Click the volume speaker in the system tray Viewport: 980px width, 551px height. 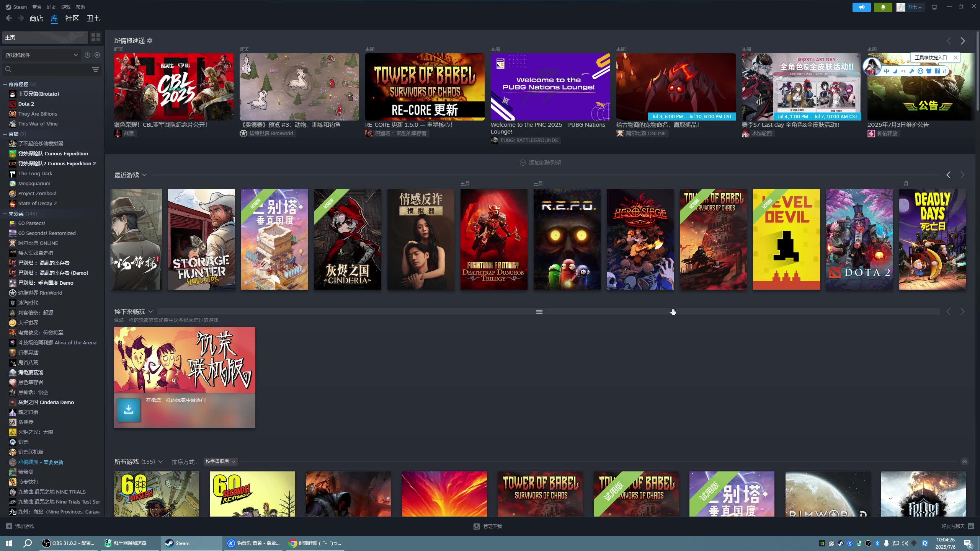coord(905,543)
